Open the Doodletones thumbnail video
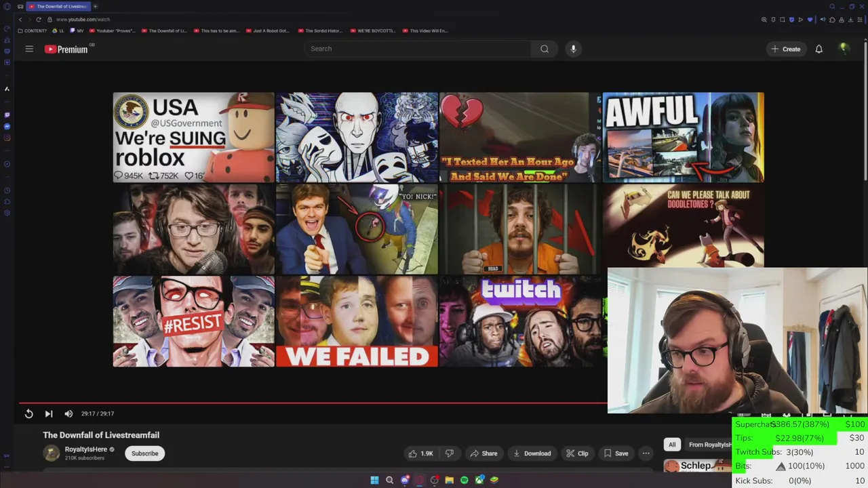This screenshot has height=488, width=868. (683, 226)
